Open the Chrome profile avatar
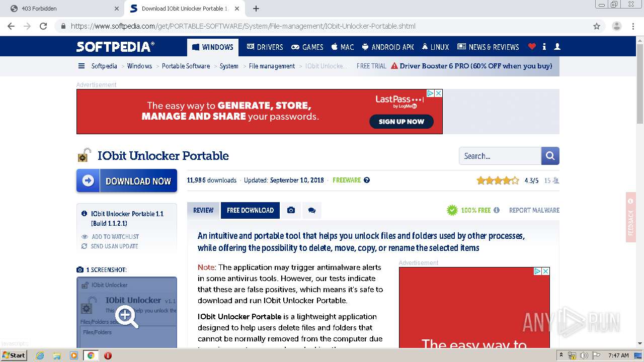Viewport: 644px width, 362px height. 616,26
